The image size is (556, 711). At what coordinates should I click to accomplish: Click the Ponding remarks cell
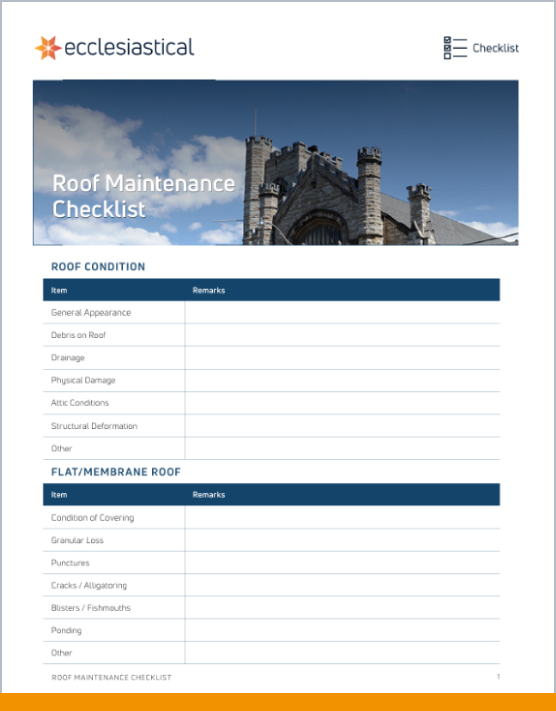342,630
